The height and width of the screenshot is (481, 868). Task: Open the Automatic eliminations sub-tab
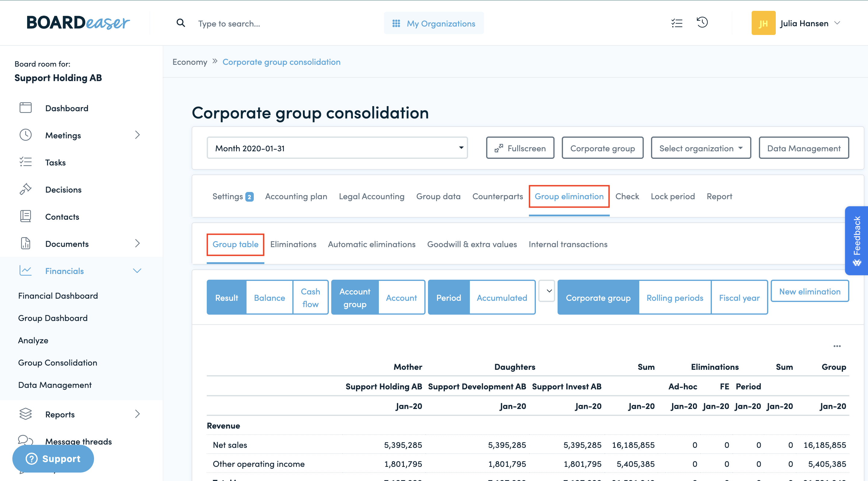[x=371, y=244]
